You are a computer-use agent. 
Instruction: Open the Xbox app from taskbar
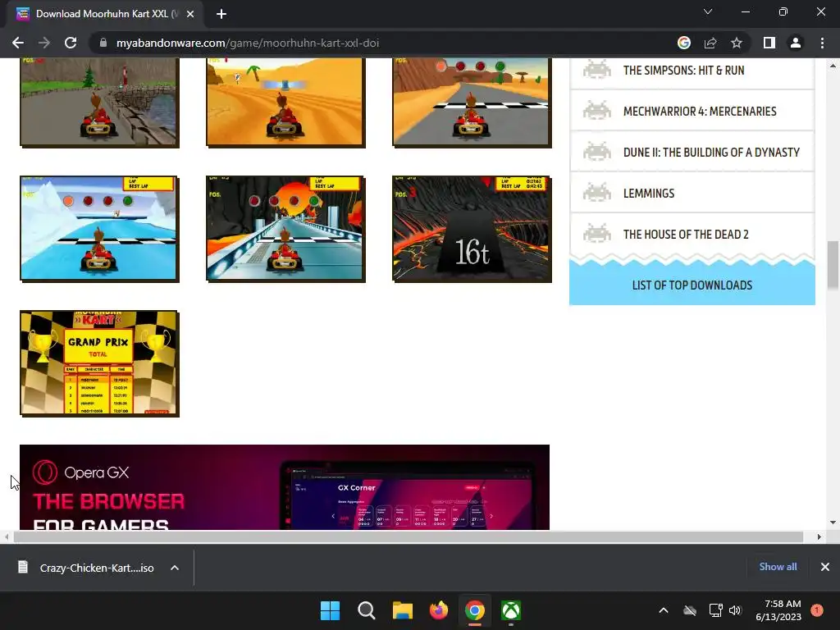click(x=511, y=610)
